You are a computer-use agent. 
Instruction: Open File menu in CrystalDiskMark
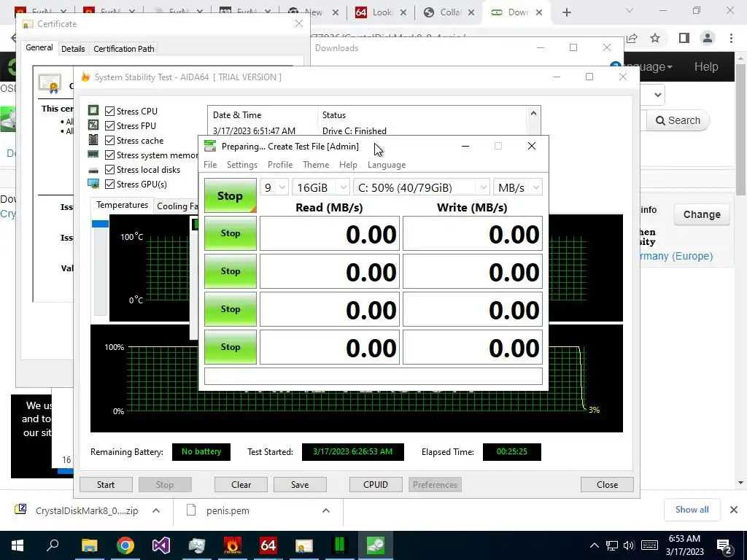(210, 165)
